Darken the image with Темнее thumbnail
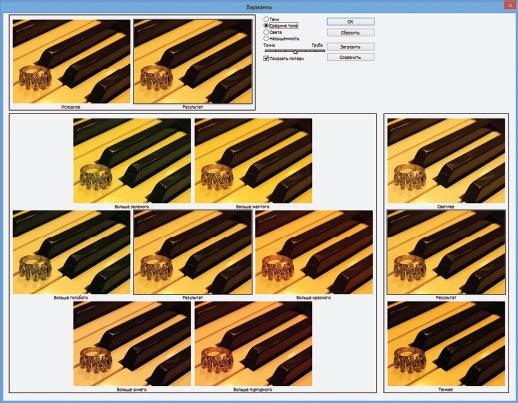This screenshot has height=403, width=518. click(446, 344)
